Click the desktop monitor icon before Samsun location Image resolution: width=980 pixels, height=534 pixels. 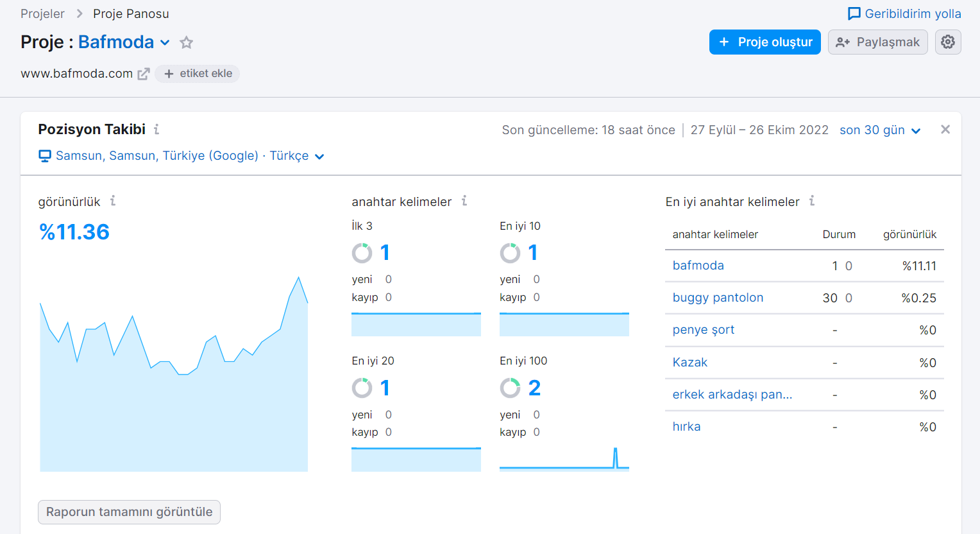click(45, 156)
